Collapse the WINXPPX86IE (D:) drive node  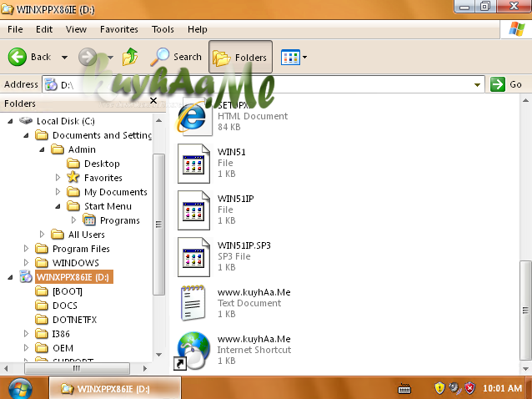(x=10, y=277)
